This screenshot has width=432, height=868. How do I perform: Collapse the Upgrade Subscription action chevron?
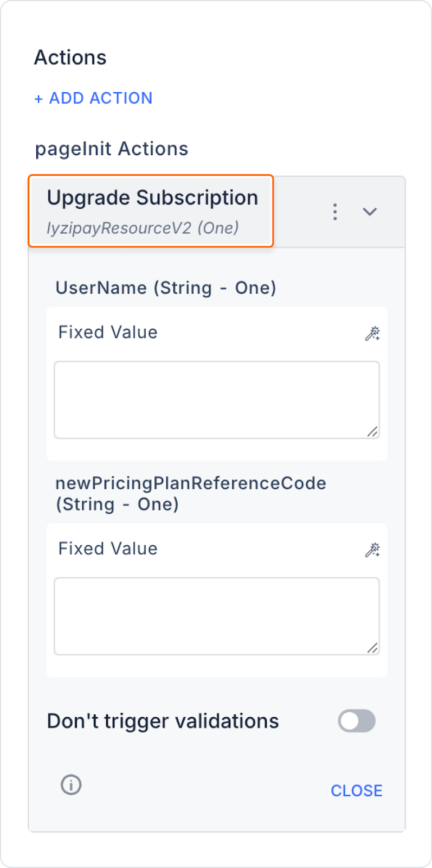pyautogui.click(x=370, y=212)
